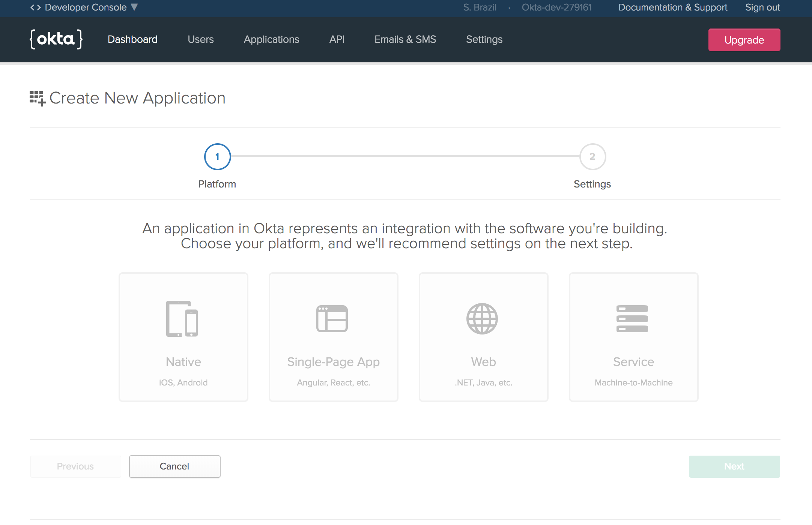
Task: Click the Machine-to-Machine Service card label
Action: pos(633,382)
